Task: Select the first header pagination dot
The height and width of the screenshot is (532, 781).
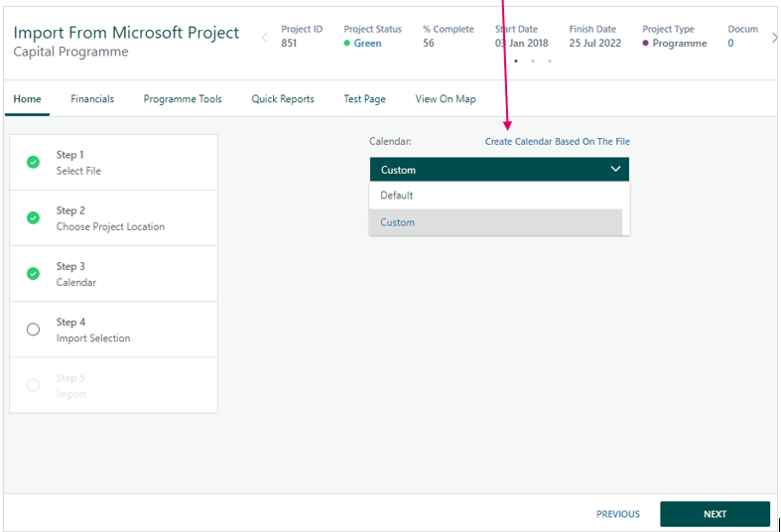Action: point(516,62)
